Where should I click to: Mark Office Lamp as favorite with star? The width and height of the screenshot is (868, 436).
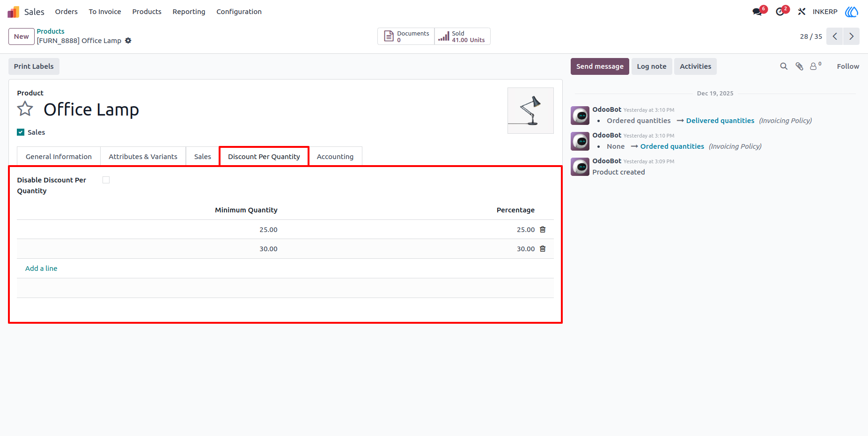point(25,109)
